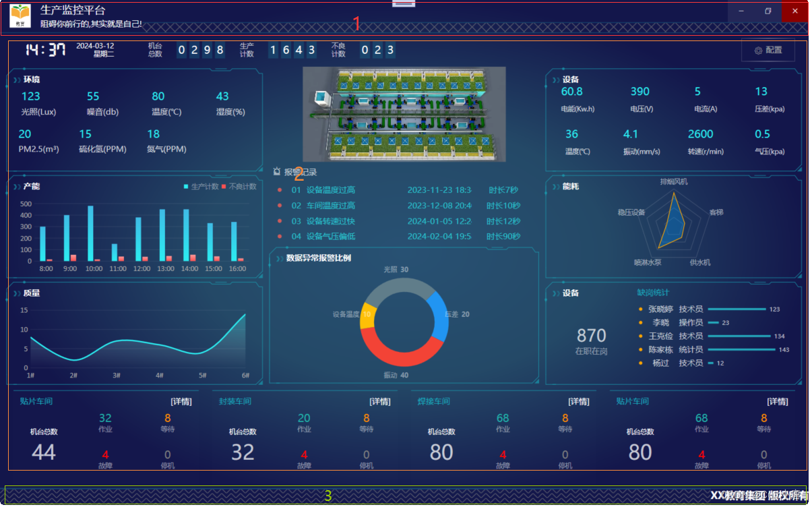The width and height of the screenshot is (812, 507).
Task: Open 详情 for 贴片车间 with 80 machines and 68 作业
Action: 778,402
